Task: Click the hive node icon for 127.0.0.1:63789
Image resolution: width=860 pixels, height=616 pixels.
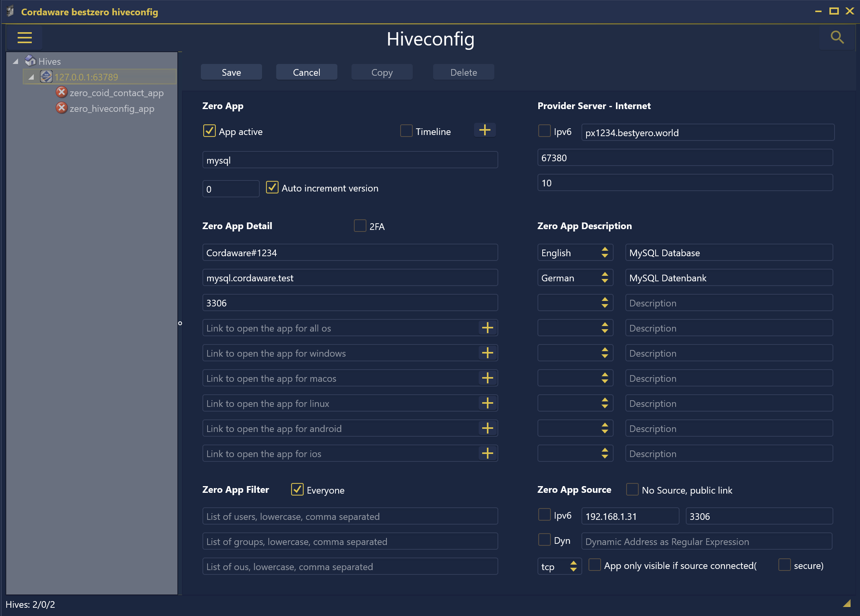Action: 46,77
